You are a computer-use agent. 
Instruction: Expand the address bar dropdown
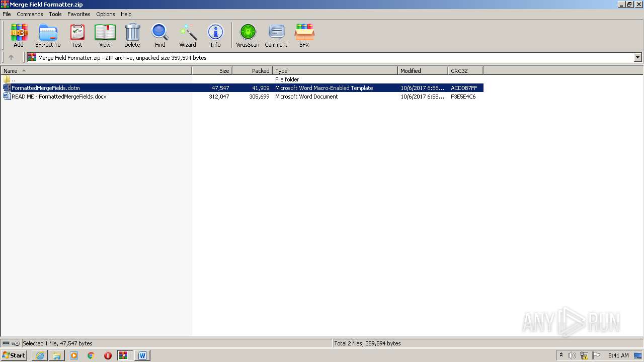pos(637,57)
